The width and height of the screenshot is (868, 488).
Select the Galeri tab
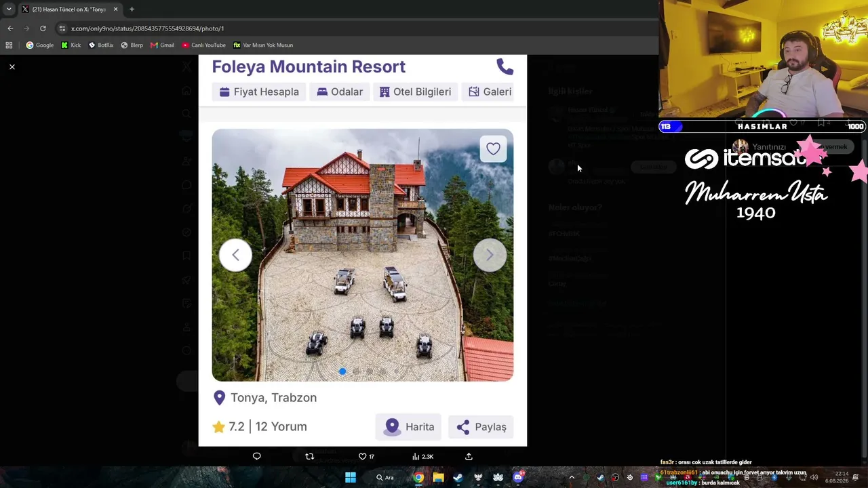[x=490, y=91]
